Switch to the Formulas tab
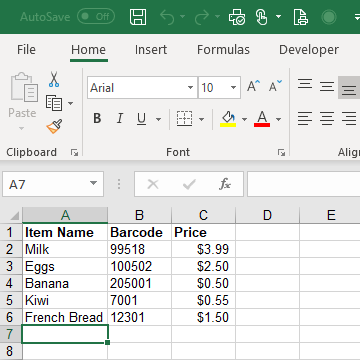 click(x=223, y=50)
